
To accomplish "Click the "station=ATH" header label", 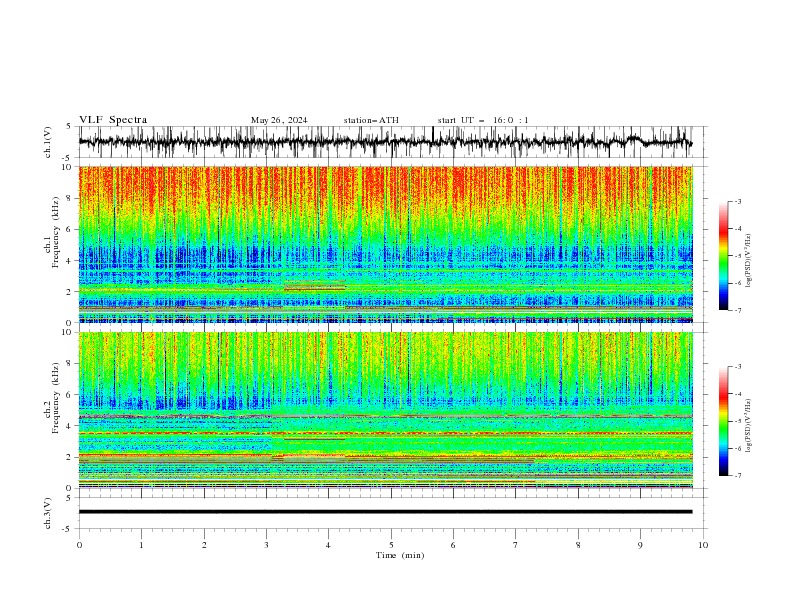I will pyautogui.click(x=371, y=120).
